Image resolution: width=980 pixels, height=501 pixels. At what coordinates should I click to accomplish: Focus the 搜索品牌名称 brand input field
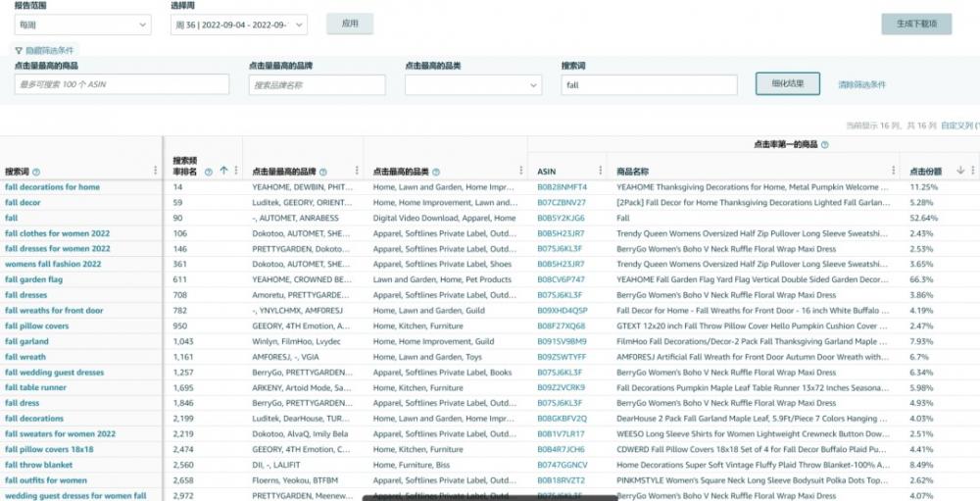click(317, 85)
